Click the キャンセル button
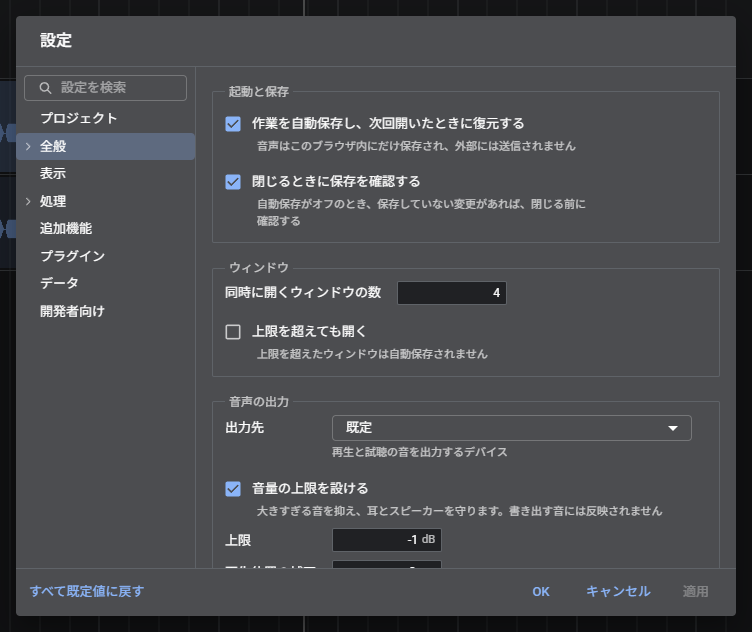The image size is (752, 632). point(618,591)
